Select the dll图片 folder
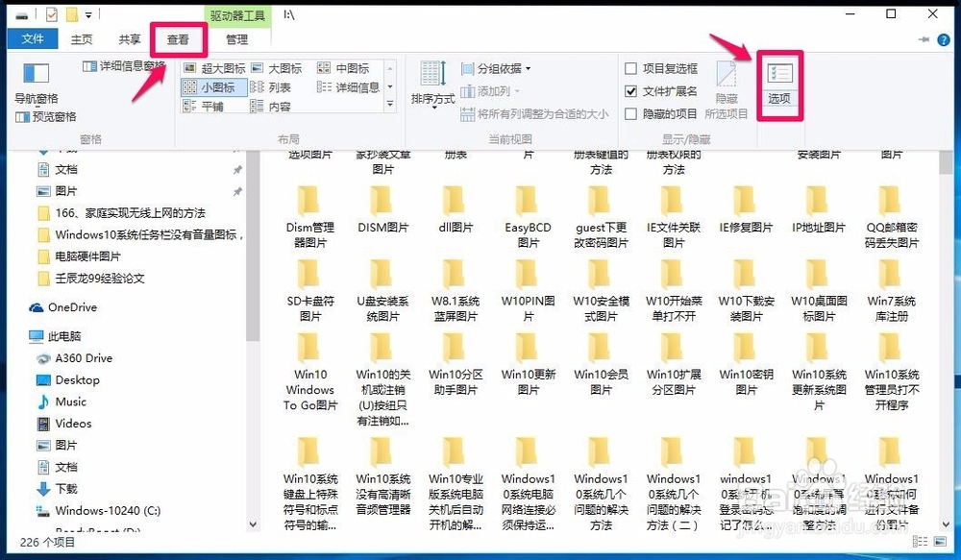This screenshot has height=560, width=961. tap(456, 210)
